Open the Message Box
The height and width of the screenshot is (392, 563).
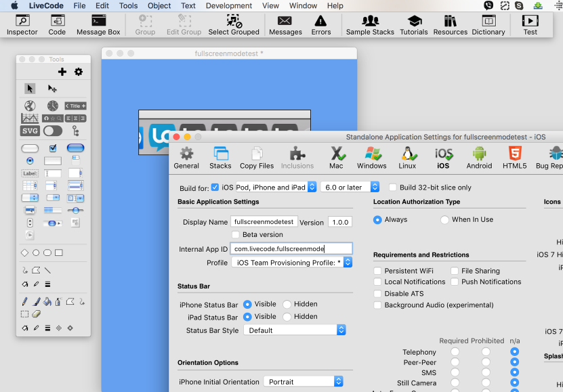tap(98, 25)
